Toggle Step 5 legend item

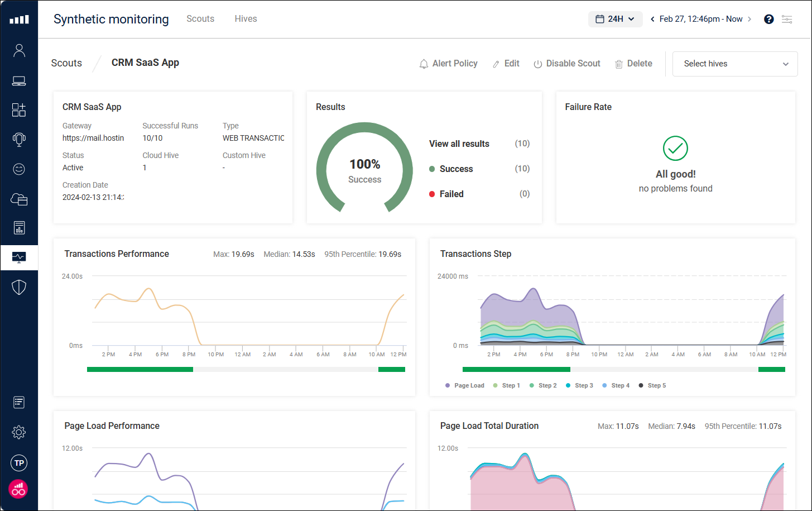[652, 385]
